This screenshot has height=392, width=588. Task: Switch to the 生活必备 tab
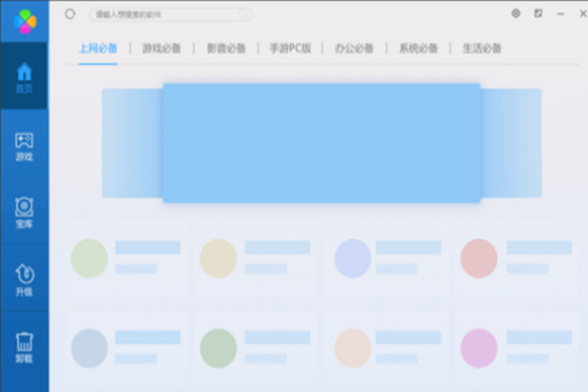[x=482, y=48]
